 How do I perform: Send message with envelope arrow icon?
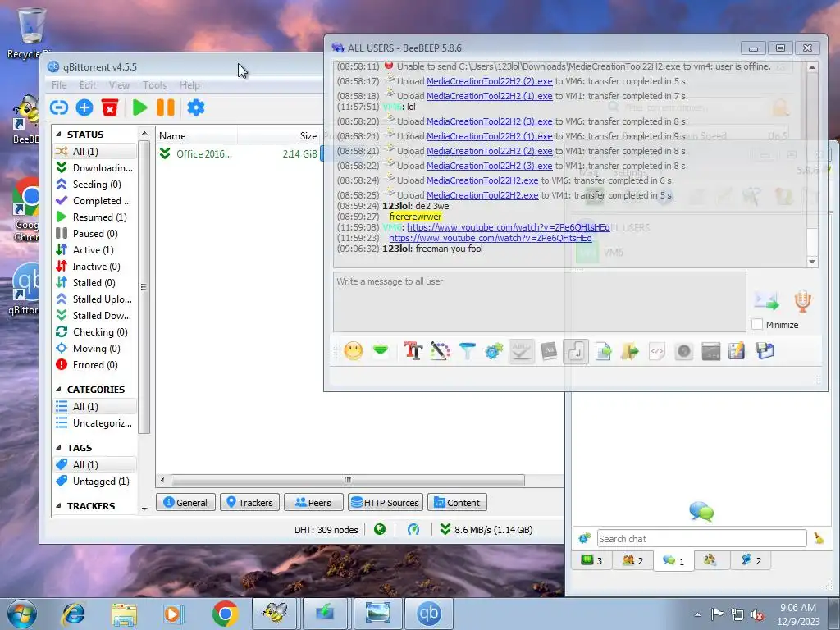pyautogui.click(x=766, y=300)
